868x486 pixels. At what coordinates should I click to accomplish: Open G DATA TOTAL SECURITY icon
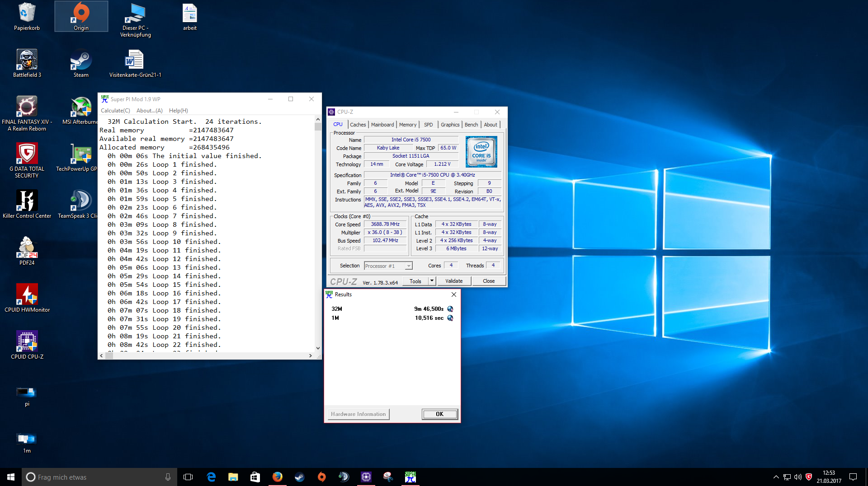27,161
